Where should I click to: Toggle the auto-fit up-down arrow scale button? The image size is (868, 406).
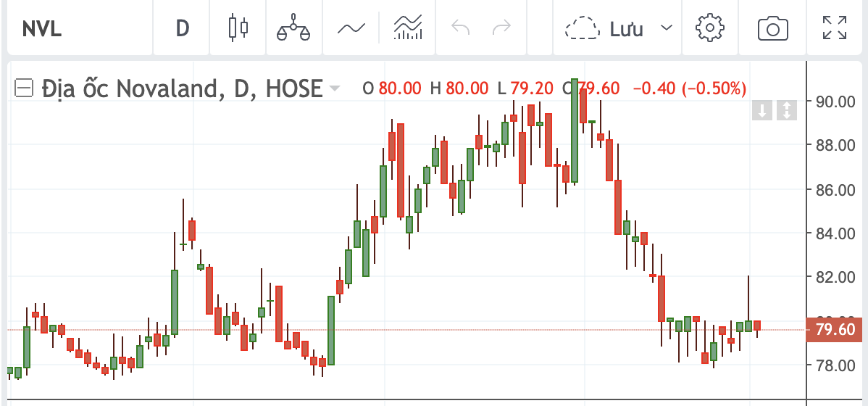(x=787, y=110)
